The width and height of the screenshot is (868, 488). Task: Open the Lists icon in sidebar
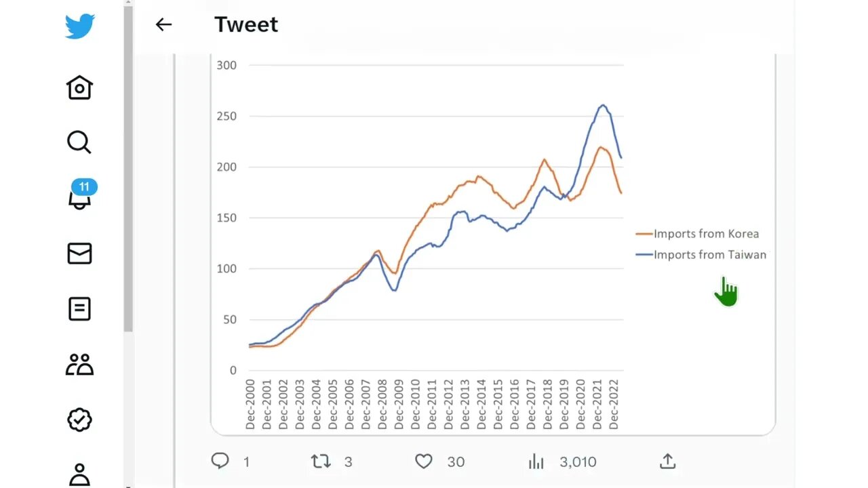click(x=79, y=309)
